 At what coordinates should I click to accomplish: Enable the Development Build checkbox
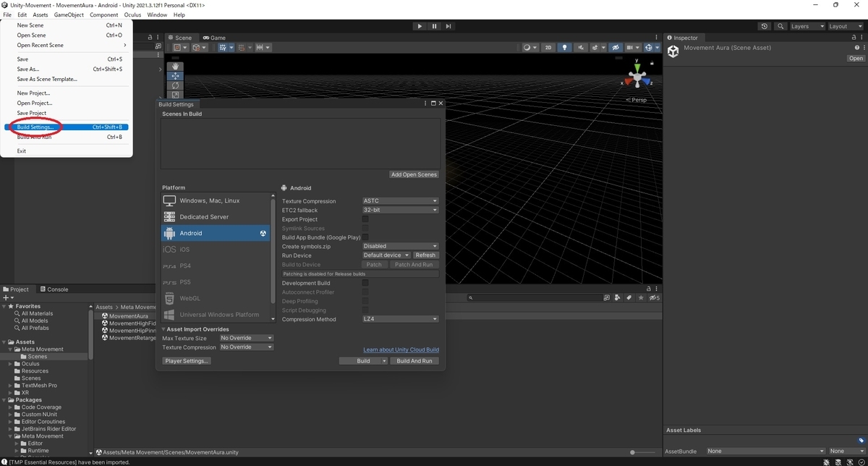[x=365, y=283]
